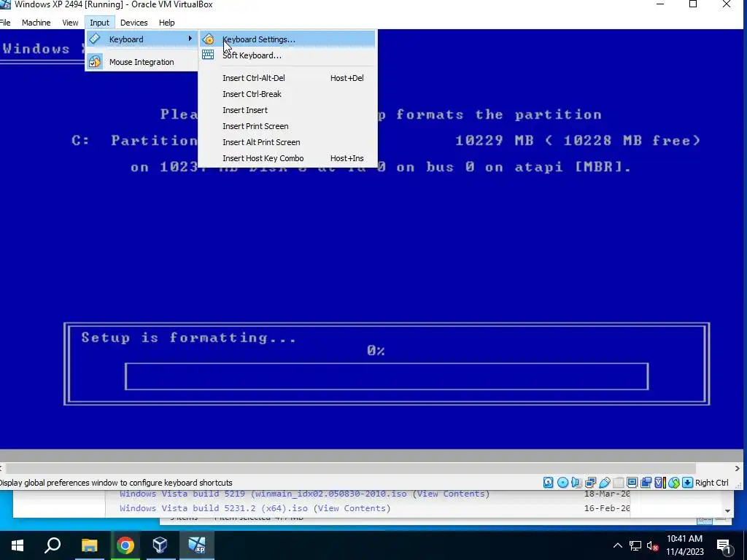
Task: Close the open Input menu
Action: pyautogui.click(x=99, y=23)
